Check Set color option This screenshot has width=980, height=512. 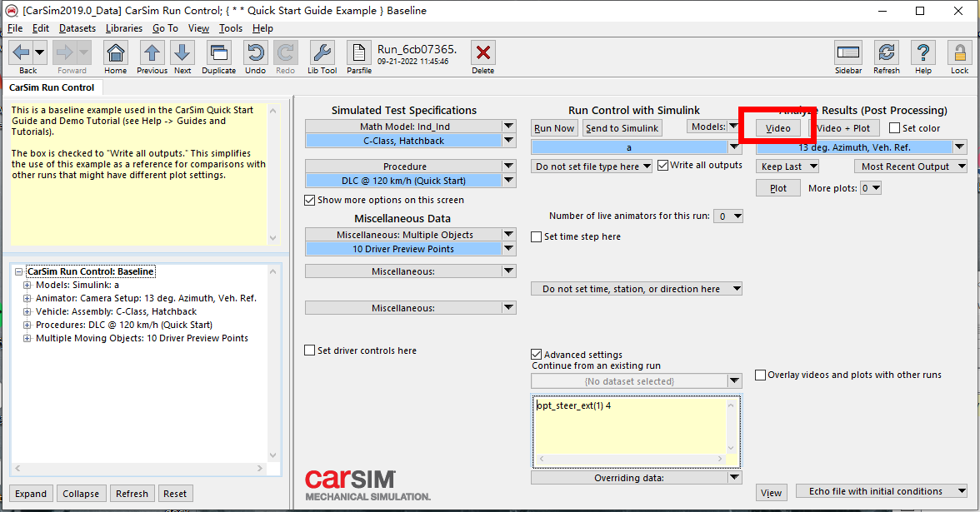coord(894,128)
